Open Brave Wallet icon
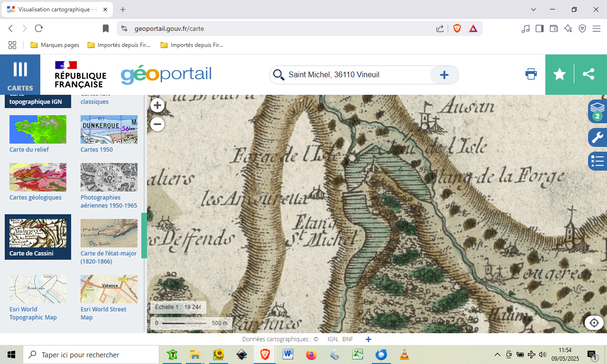The height and width of the screenshot is (364, 607). click(553, 28)
